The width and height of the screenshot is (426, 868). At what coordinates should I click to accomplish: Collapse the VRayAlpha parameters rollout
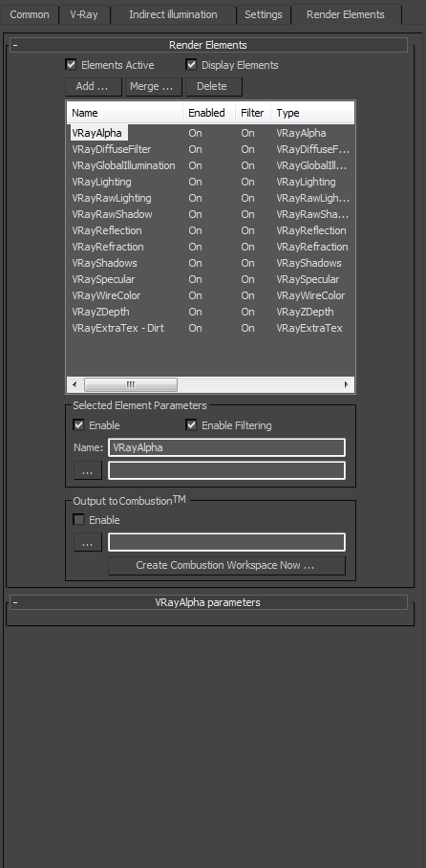tap(208, 602)
